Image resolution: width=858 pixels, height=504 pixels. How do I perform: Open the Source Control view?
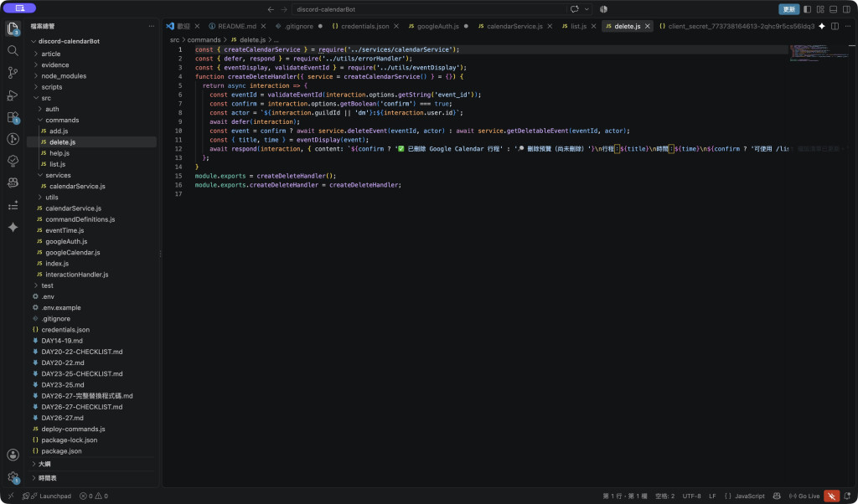point(13,72)
